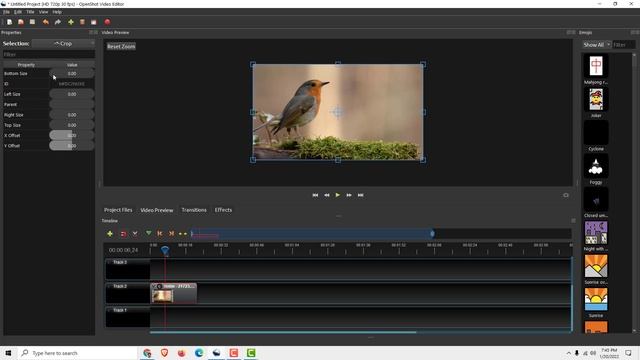Image resolution: width=640 pixels, height=360 pixels.
Task: Open the Selection Crop dropdown
Action: [63, 43]
